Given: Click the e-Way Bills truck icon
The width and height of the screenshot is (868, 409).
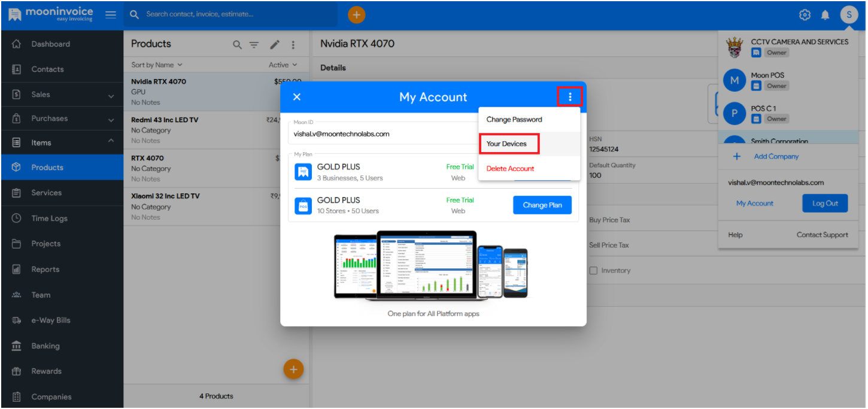Looking at the screenshot, I should (17, 320).
